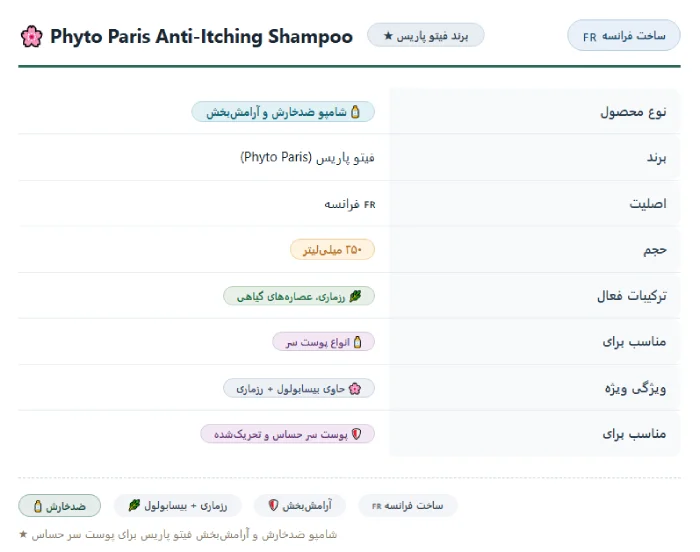Screen dimensions: 700x552
Task: Click the 'فیتو پاریس (Phyto Paris)' value
Action: tap(307, 157)
